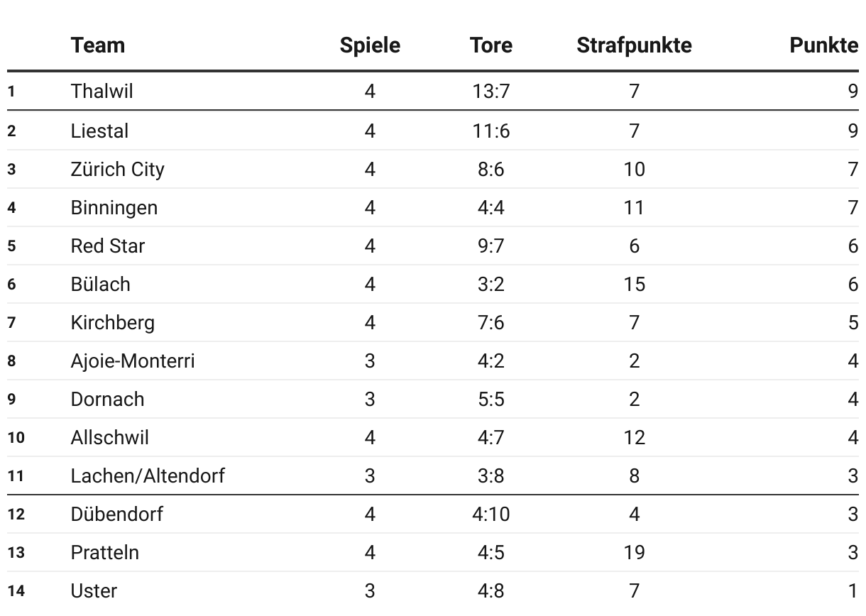Select the Binningen team name
866x616 pixels.
114,208
